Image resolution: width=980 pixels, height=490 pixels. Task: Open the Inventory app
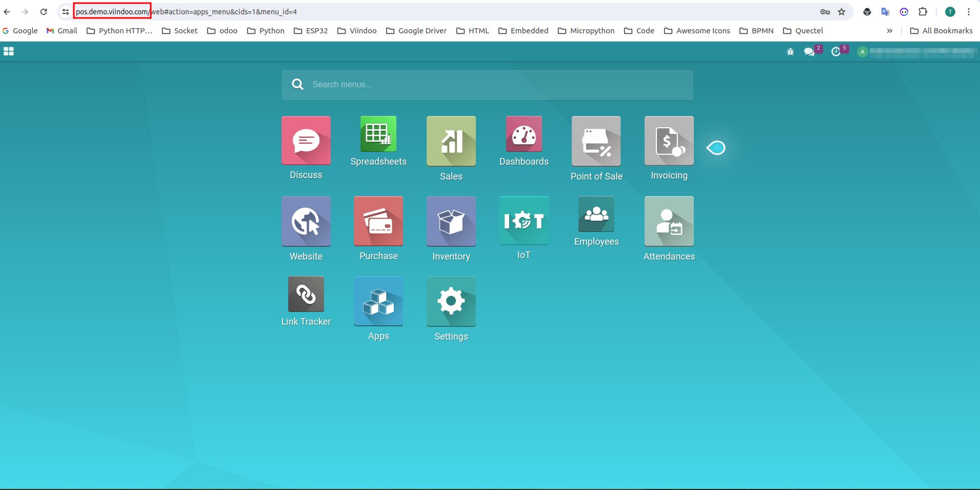tap(451, 222)
